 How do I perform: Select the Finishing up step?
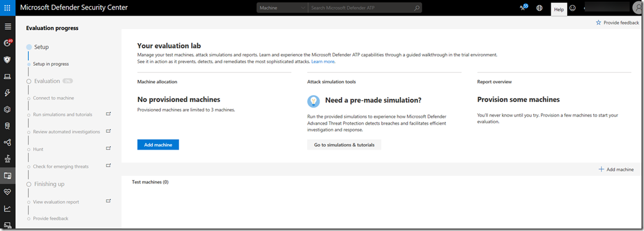(46, 184)
